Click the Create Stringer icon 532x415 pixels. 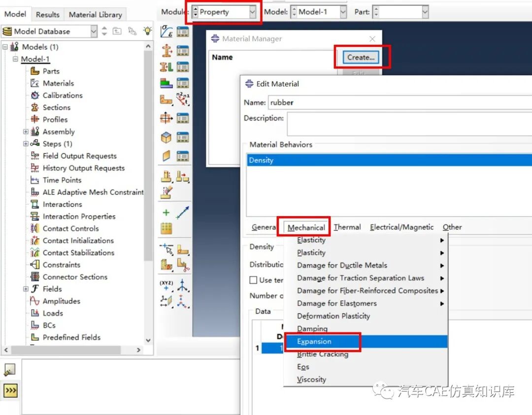(166, 156)
